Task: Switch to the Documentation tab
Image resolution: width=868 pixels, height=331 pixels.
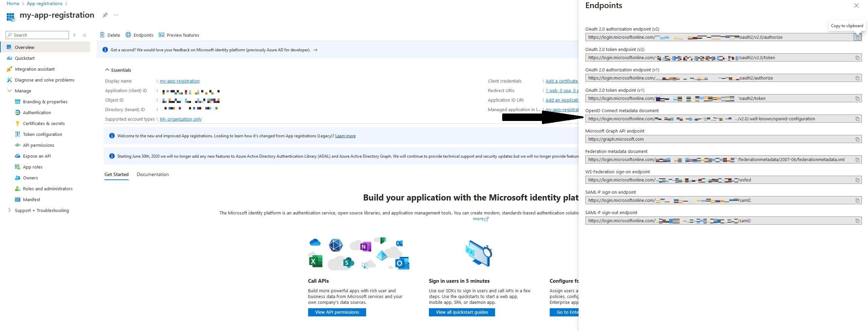Action: [x=153, y=174]
